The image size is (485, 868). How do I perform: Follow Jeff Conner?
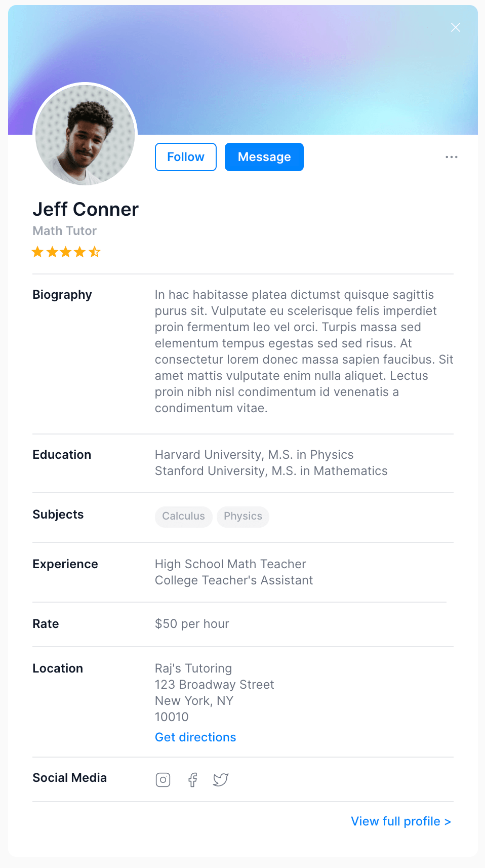(186, 157)
